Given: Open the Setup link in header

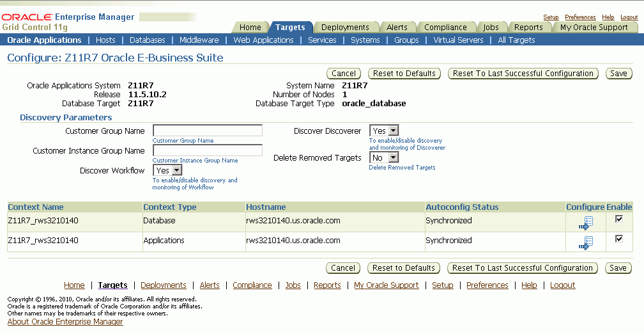Looking at the screenshot, I should pyautogui.click(x=551, y=17).
